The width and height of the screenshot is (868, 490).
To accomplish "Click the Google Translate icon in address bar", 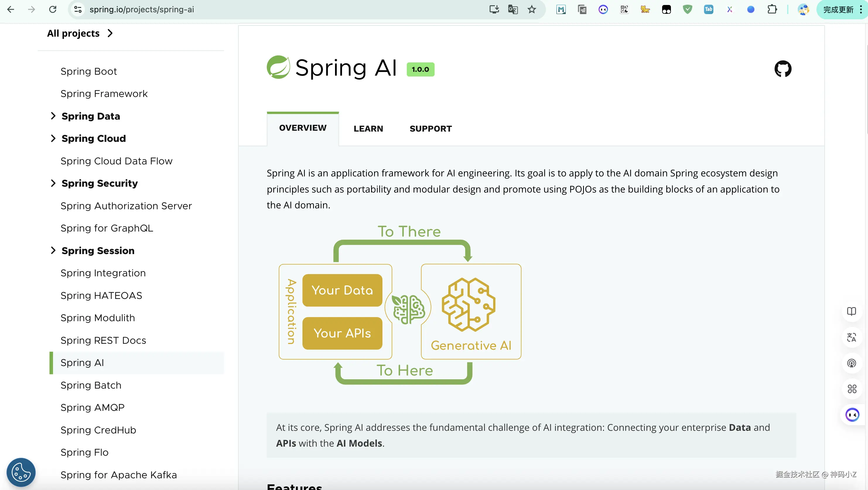I will (x=513, y=9).
